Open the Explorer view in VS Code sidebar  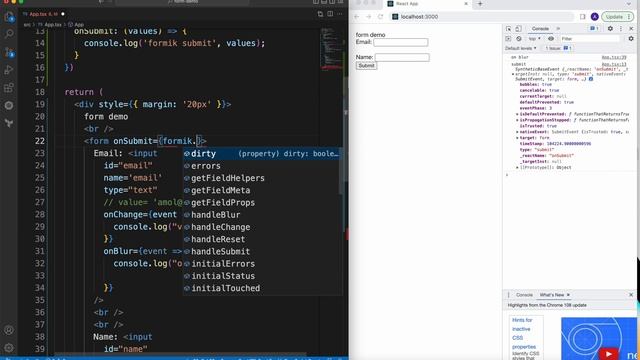tap(9, 17)
